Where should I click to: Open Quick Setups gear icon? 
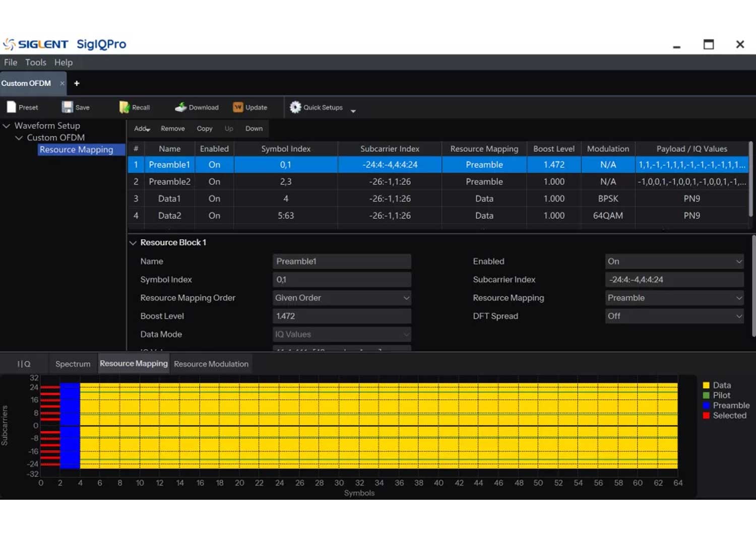click(x=295, y=107)
